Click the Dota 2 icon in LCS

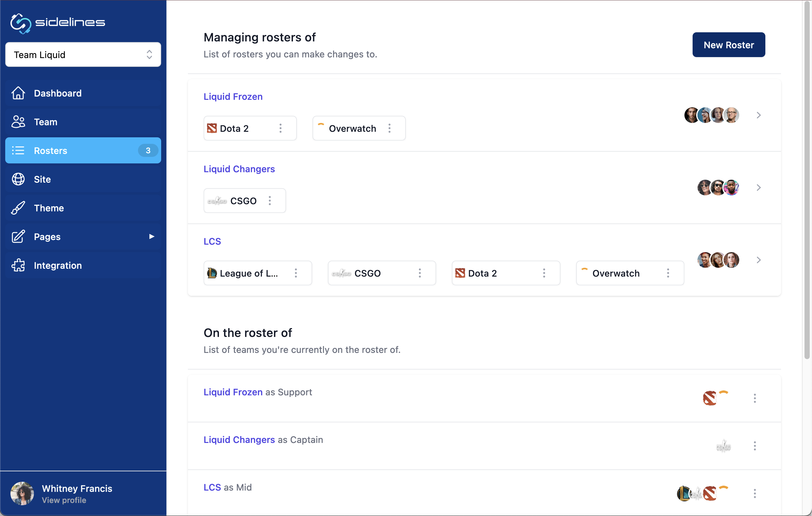[x=460, y=273]
